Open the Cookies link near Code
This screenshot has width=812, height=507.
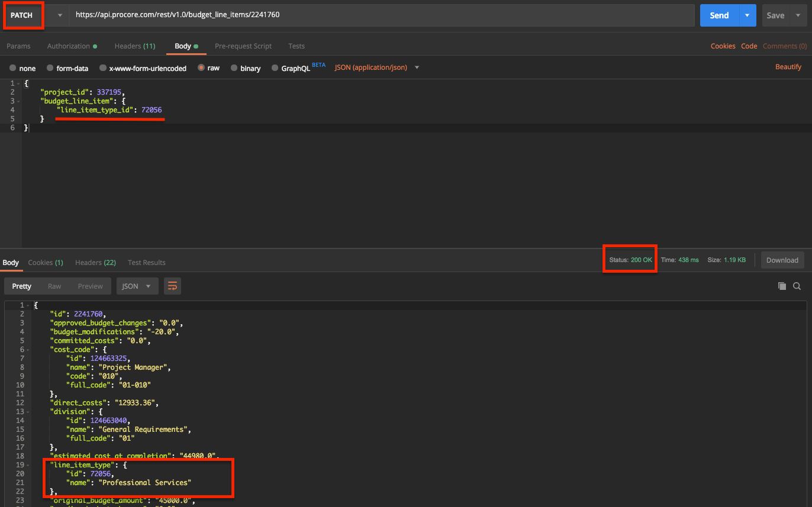point(723,46)
